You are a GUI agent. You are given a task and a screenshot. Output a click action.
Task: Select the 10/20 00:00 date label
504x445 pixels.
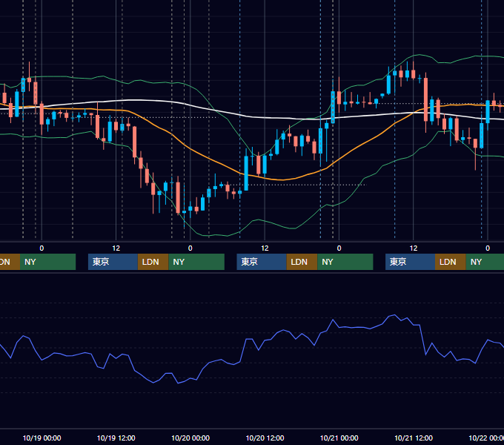190,438
